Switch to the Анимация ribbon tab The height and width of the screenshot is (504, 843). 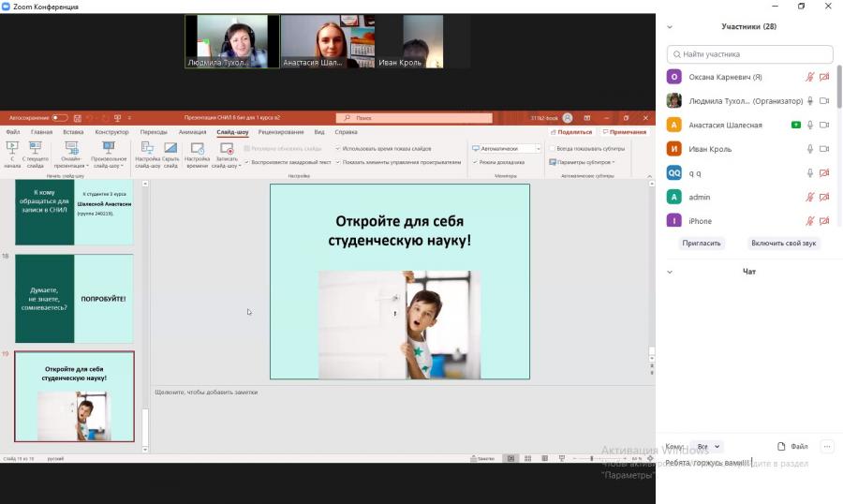coord(192,132)
